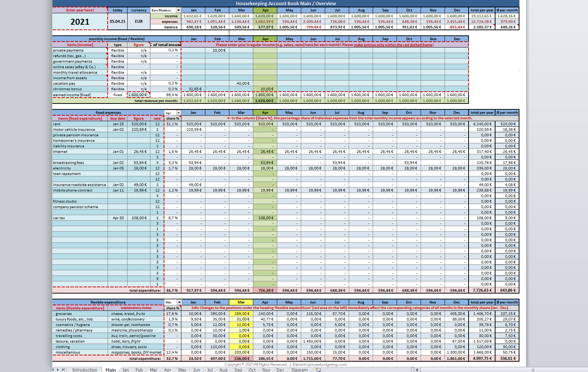The image size is (588, 372).
Task: Click the privatebudgeting.com copyright text
Action: point(286,364)
